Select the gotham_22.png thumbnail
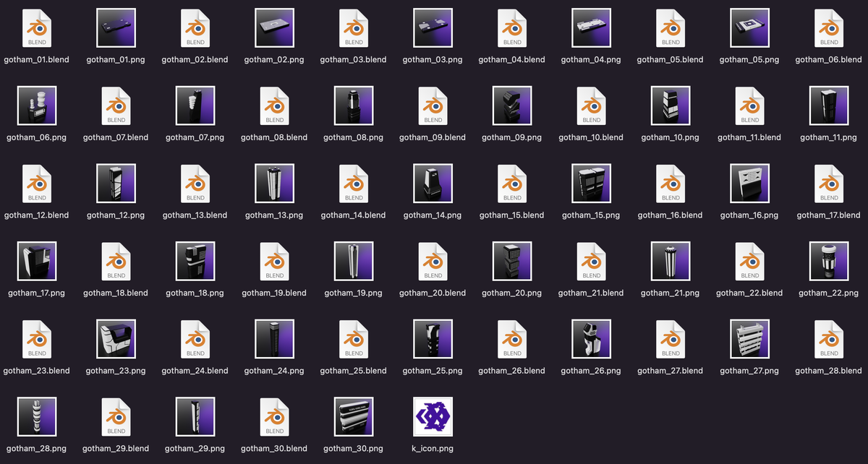 [x=828, y=262]
